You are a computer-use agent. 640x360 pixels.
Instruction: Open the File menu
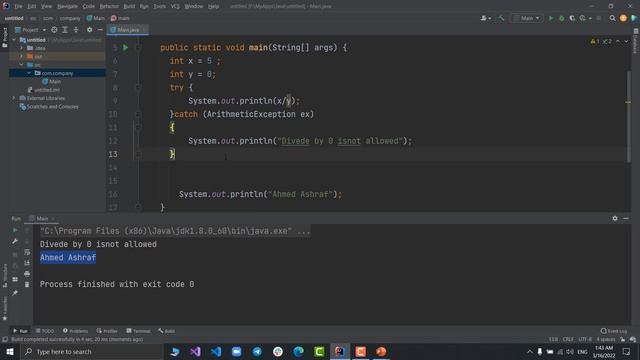18,7
